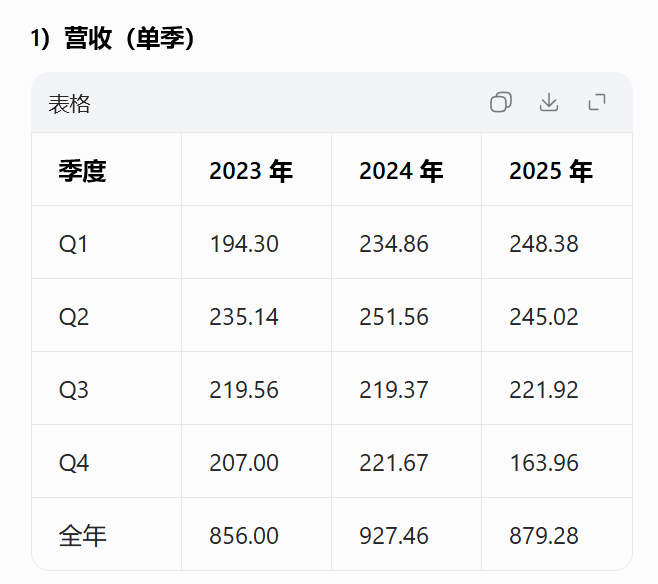Select the 2025 年 column header
This screenshot has height=584, width=658.
[551, 171]
